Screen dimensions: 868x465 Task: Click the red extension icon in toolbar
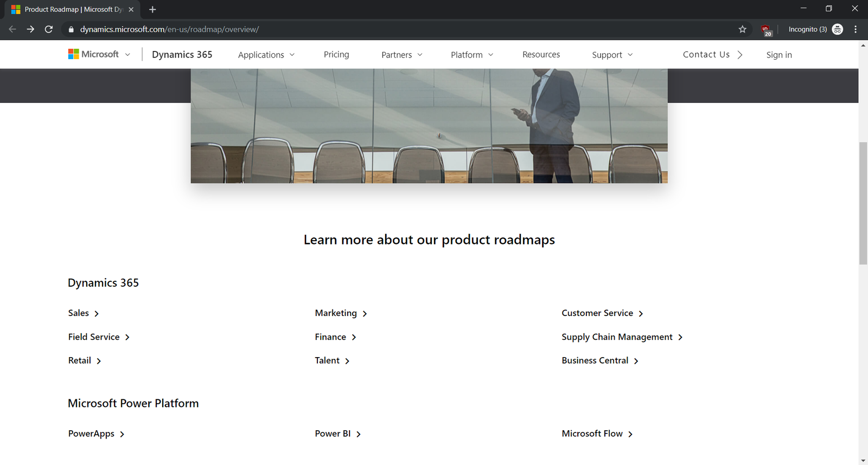point(765,30)
